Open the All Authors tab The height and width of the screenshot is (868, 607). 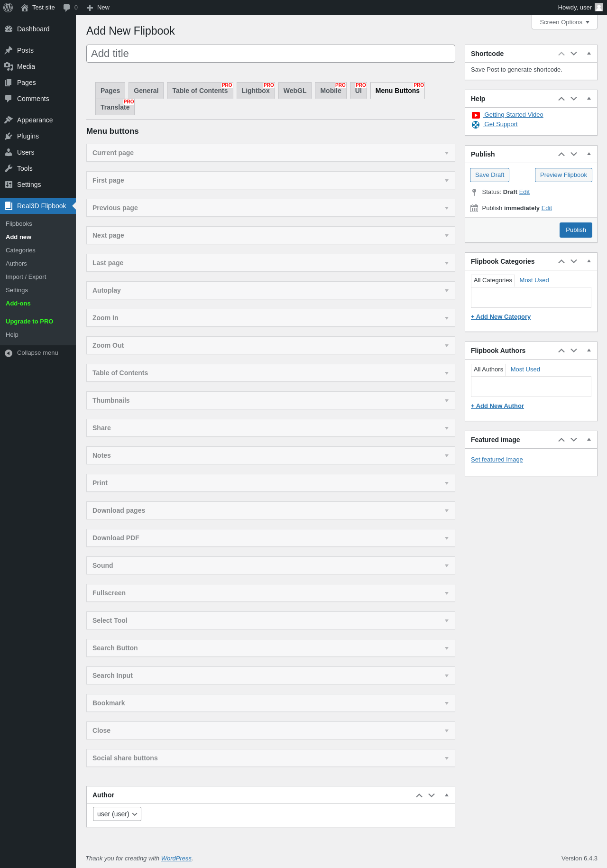pyautogui.click(x=488, y=369)
